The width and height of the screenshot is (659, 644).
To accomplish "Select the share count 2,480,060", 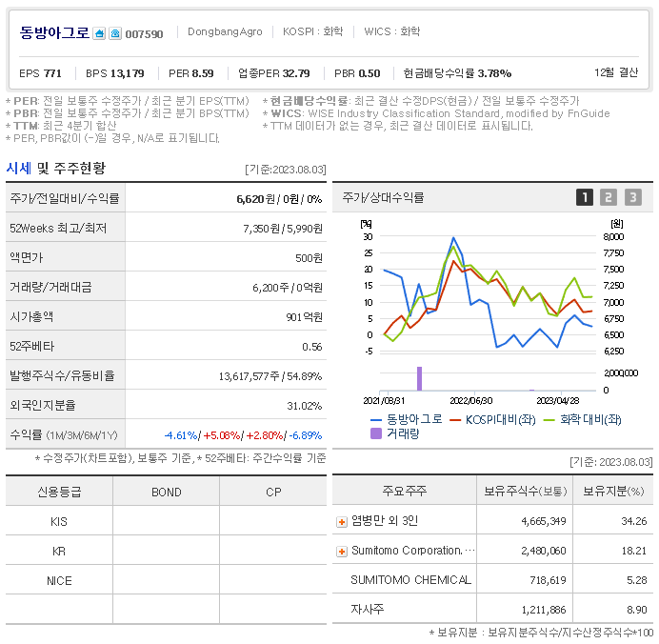I will 544,551.
